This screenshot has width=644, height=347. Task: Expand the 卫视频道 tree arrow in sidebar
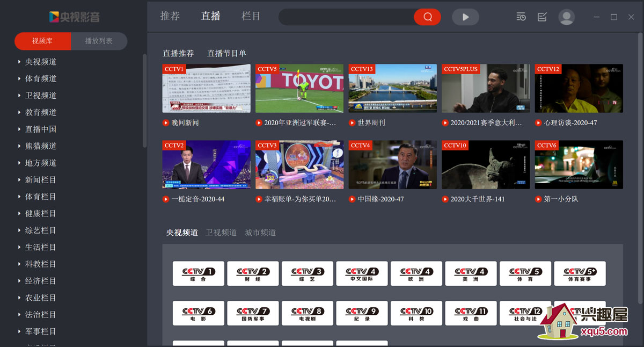19,95
